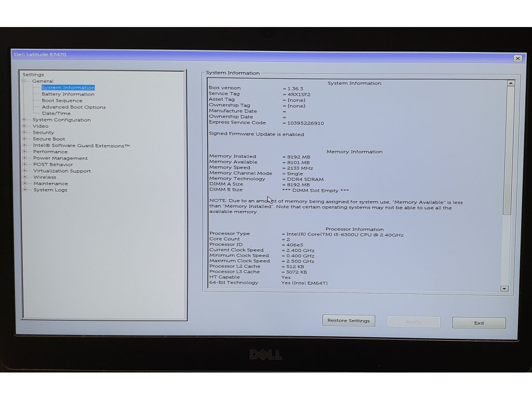Collapse the General tree node

click(24, 81)
